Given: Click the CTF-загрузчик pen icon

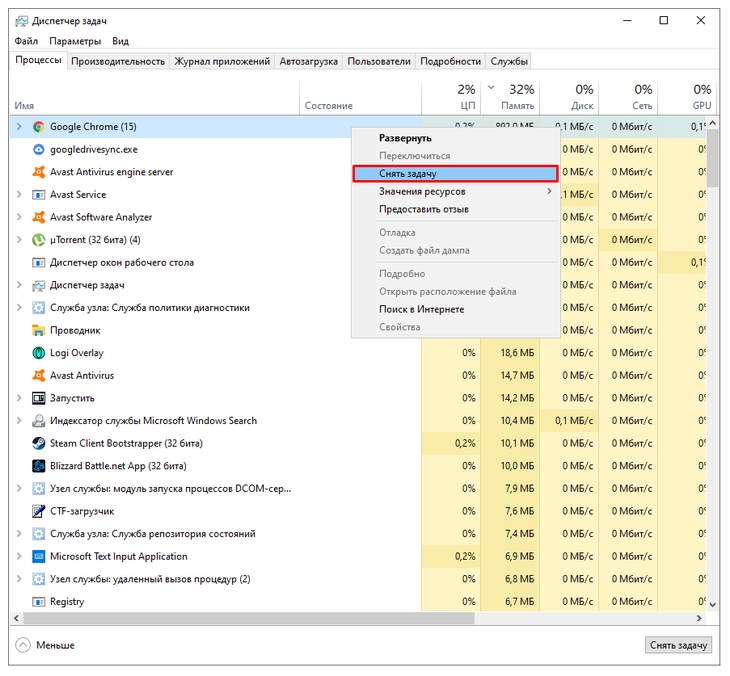Looking at the screenshot, I should coord(39,511).
